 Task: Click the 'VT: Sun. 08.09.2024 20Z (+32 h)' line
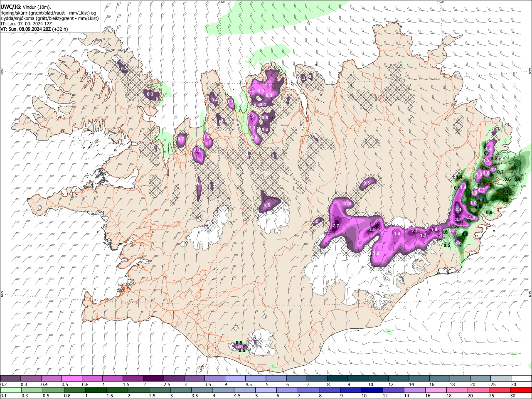(x=34, y=29)
